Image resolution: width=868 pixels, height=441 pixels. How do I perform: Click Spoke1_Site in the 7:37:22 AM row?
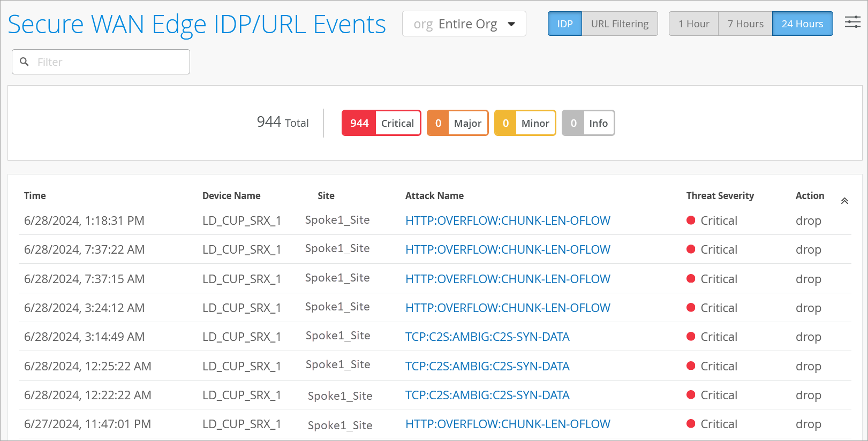pyautogui.click(x=337, y=248)
